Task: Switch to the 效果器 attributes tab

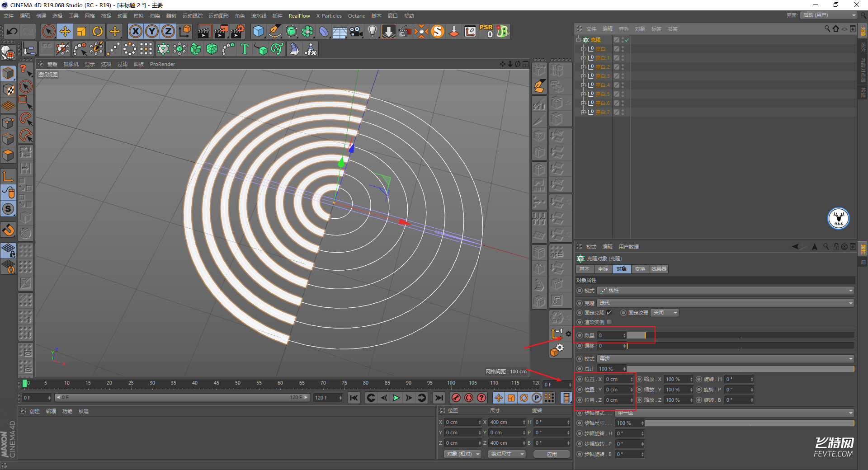Action: (x=659, y=269)
